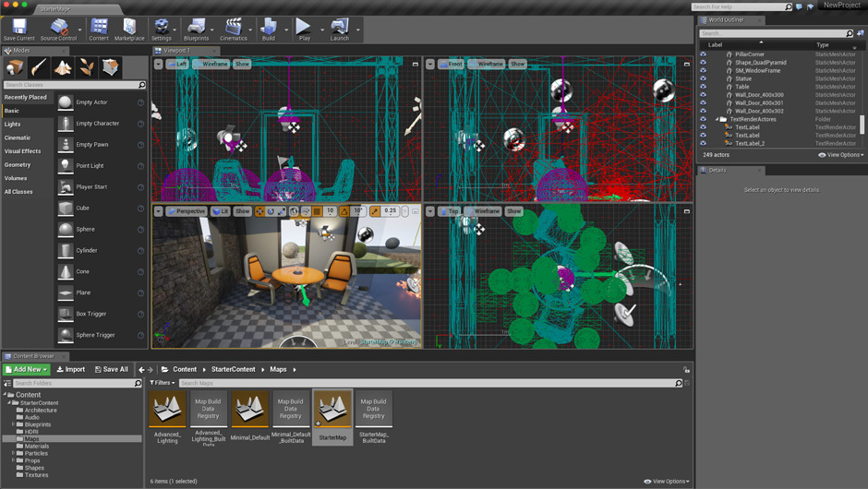Select the Paint mode brush icon
Viewport: 868px width, 489px height.
[38, 67]
